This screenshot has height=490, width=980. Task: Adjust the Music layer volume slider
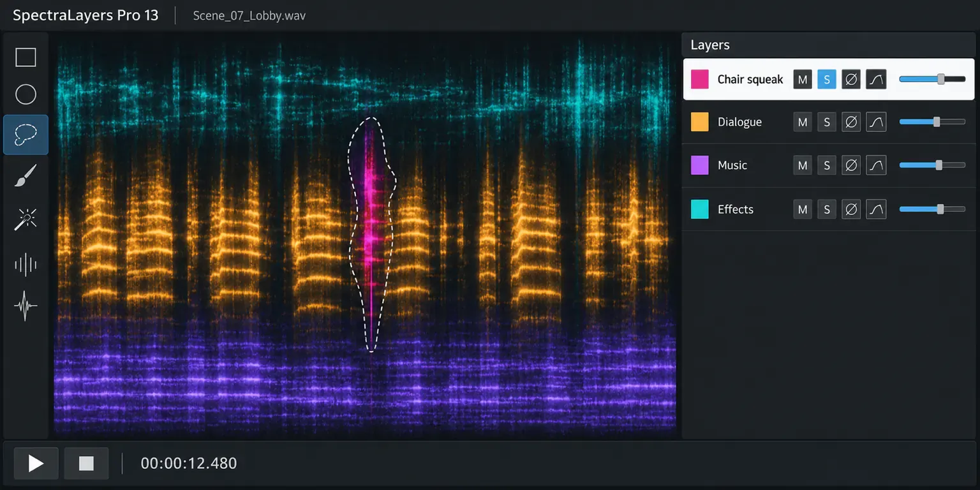pos(932,165)
